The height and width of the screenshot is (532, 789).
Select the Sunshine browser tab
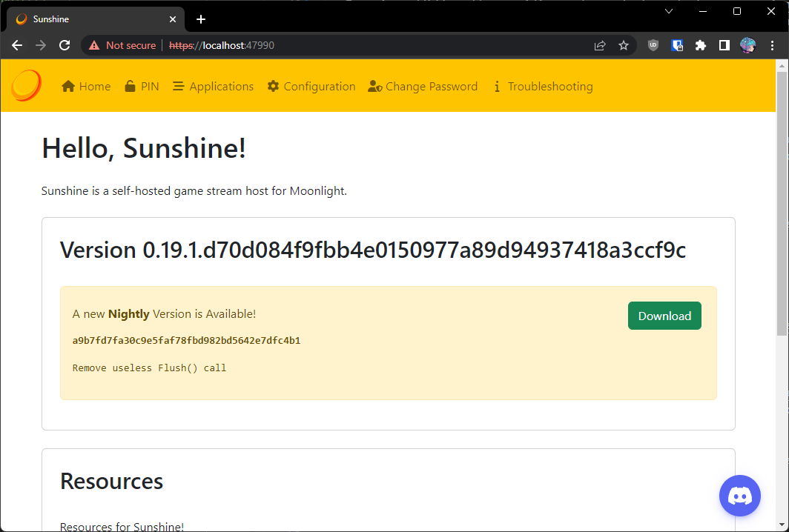click(96, 19)
